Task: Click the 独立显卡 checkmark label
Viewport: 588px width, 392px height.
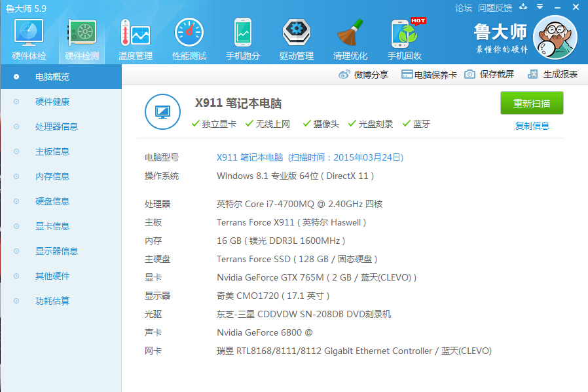Action: click(x=214, y=124)
